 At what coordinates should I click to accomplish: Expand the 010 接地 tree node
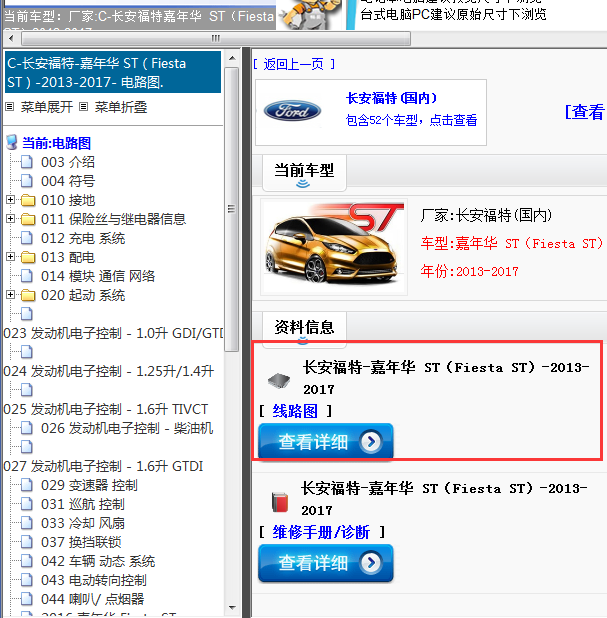(11, 200)
